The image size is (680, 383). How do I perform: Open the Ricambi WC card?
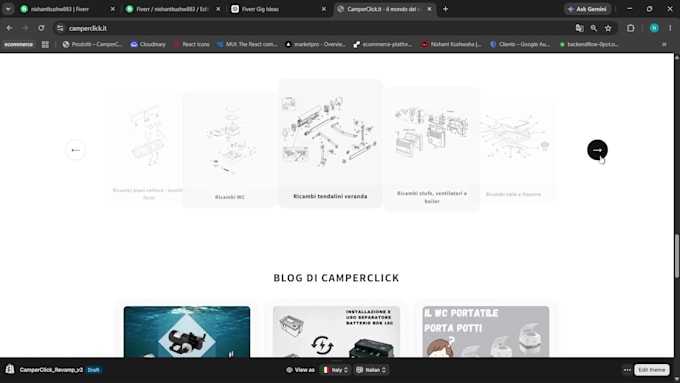(229, 149)
